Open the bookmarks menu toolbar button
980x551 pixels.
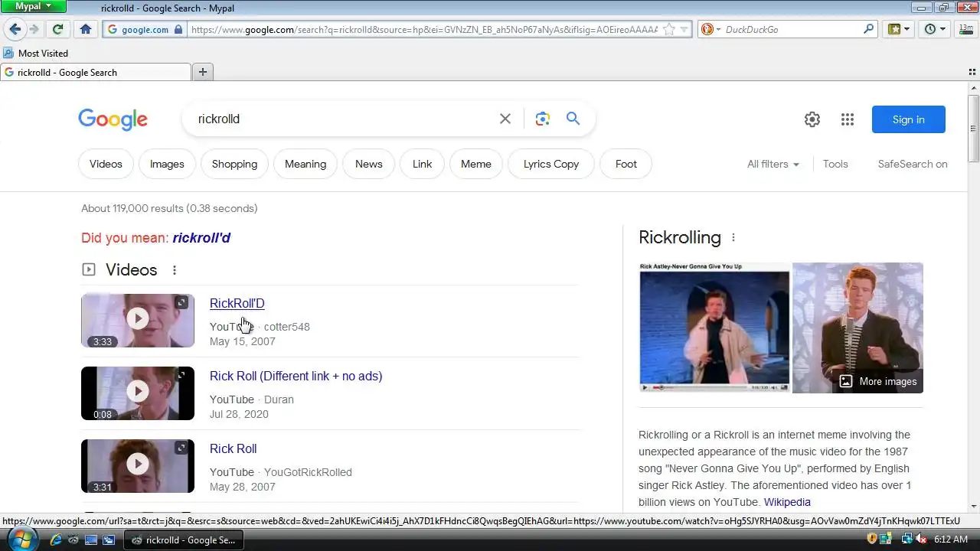pyautogui.click(x=893, y=29)
